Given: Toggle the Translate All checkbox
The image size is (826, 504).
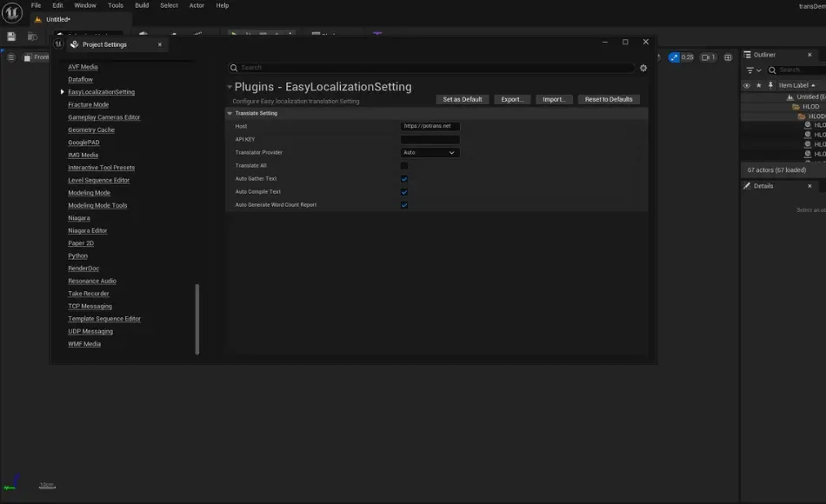Looking at the screenshot, I should point(404,165).
